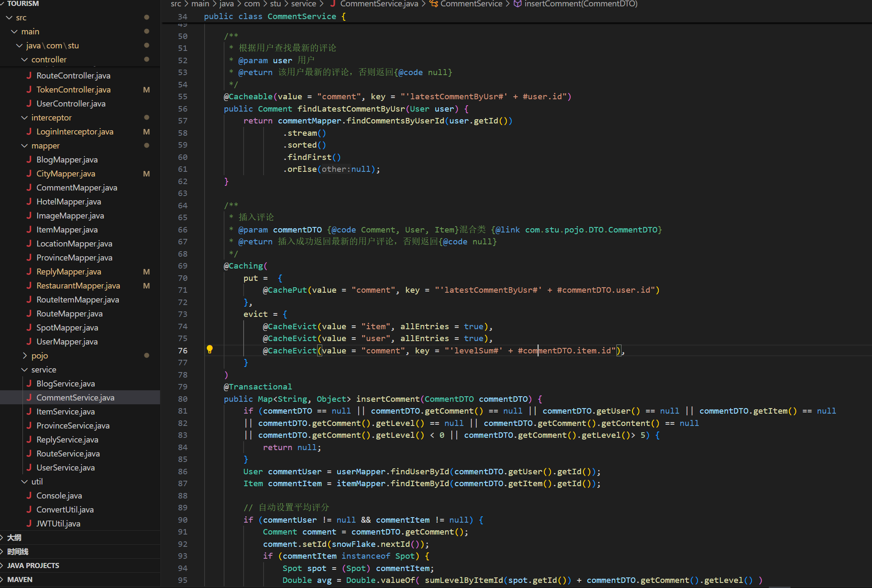This screenshot has width=872, height=588.
Task: Click the sticky header line 'public class CommentService'
Action: tap(274, 17)
